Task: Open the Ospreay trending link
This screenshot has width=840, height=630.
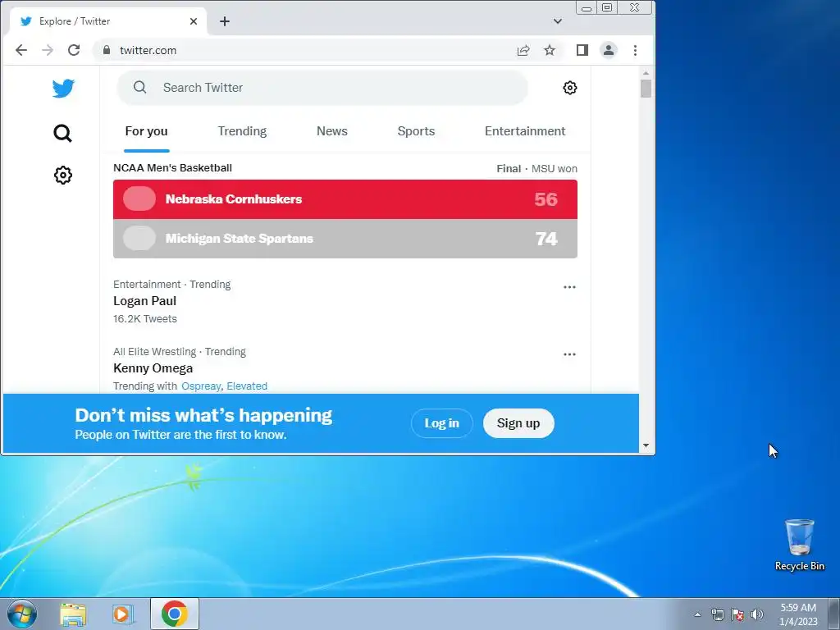Action: [201, 386]
